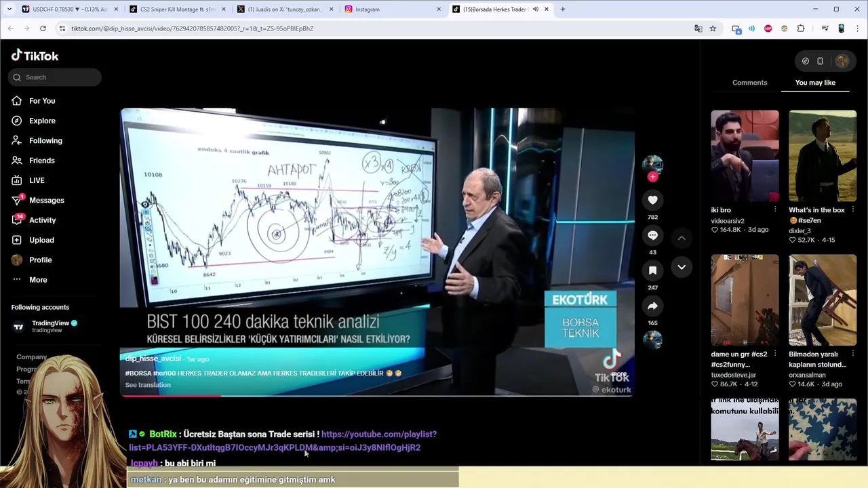Open creator avatar above like button

tap(652, 164)
